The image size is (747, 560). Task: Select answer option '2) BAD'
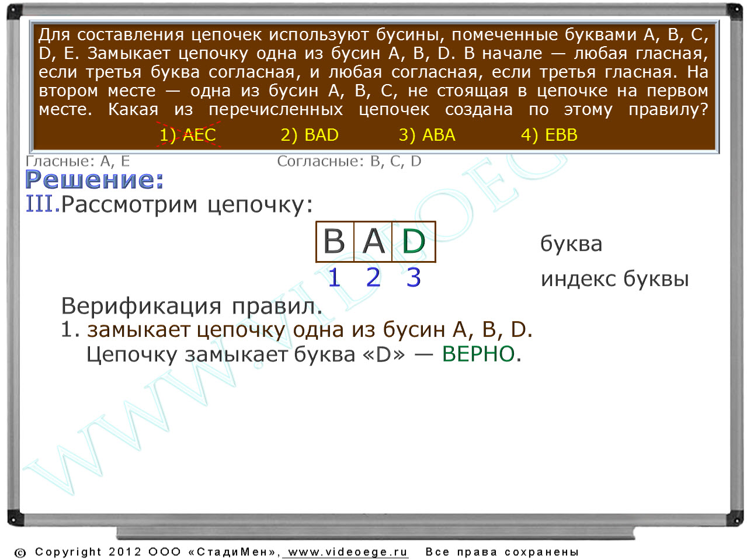310,135
